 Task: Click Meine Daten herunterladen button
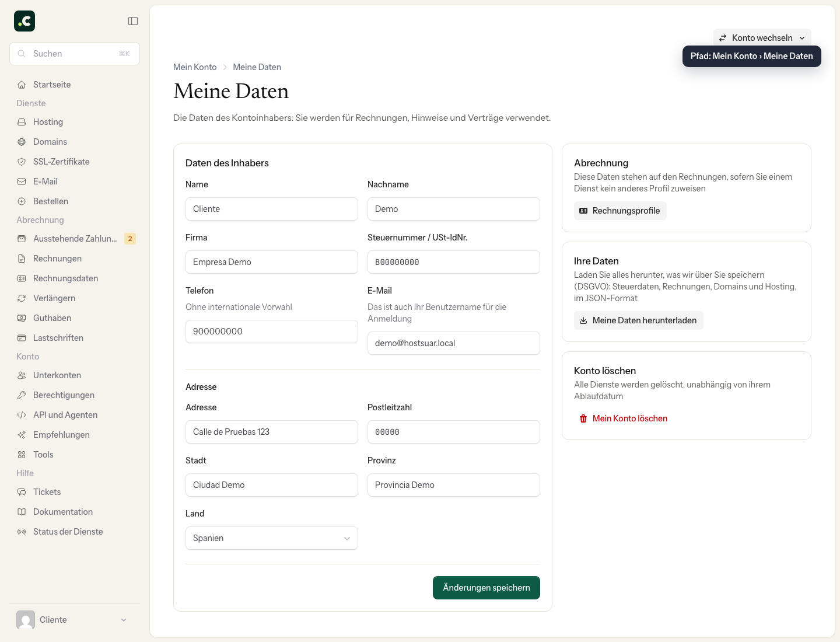(639, 320)
